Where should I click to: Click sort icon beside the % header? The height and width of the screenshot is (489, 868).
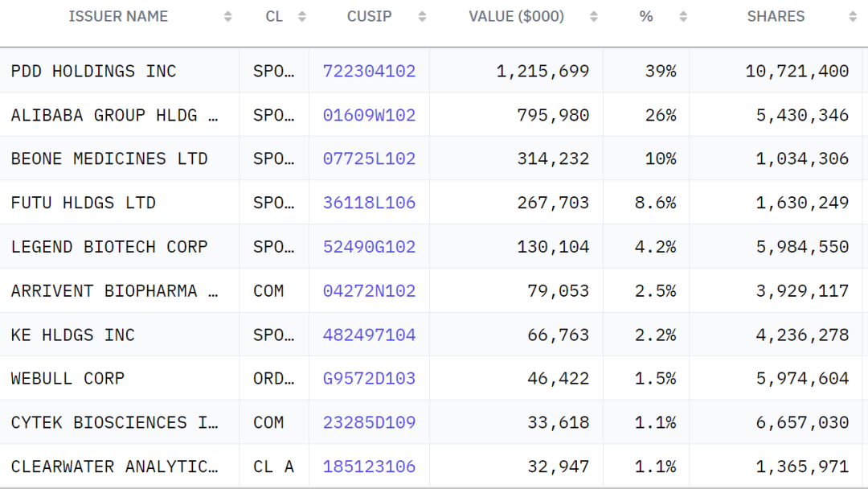(x=683, y=17)
